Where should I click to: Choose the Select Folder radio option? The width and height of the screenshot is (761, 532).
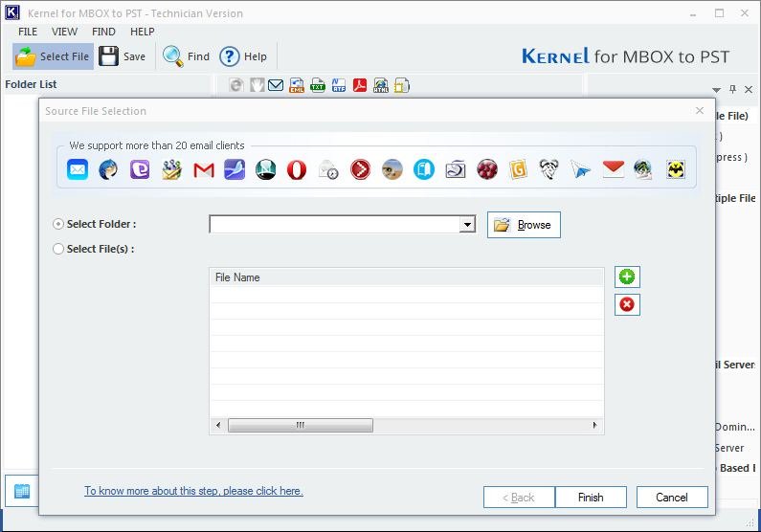tap(58, 224)
